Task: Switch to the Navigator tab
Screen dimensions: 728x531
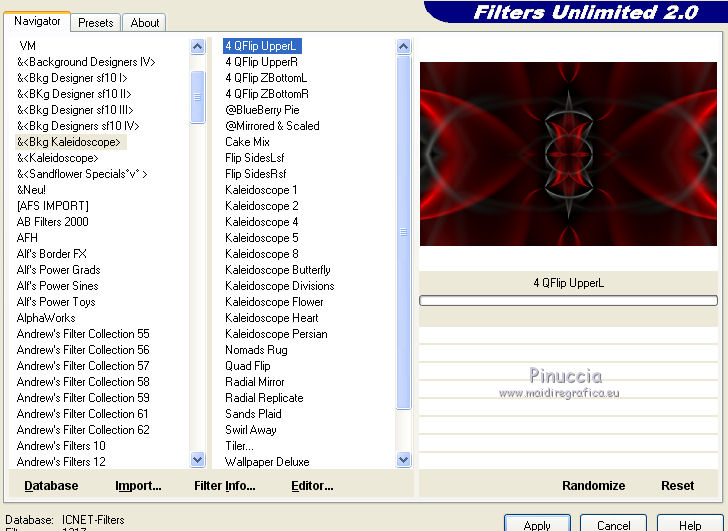Action: tap(37, 21)
